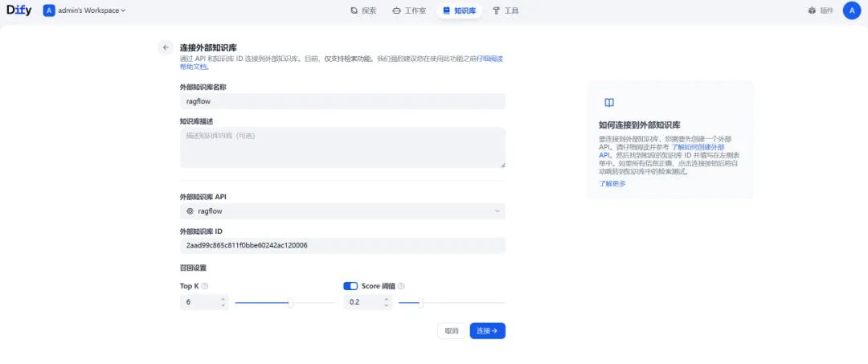This screenshot has width=868, height=364.
Task: Decrease Top K with down stepper
Action: coord(223,305)
